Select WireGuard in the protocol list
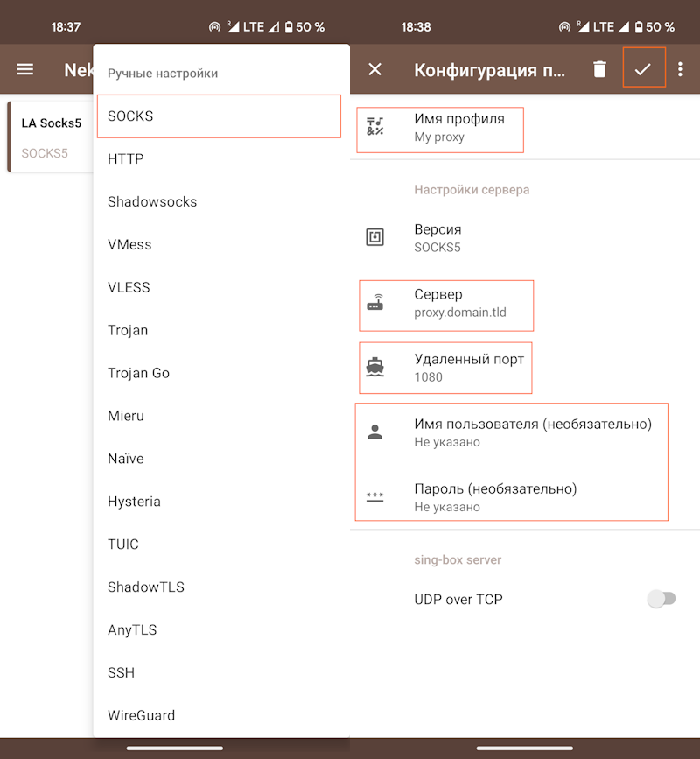The image size is (700, 759). click(141, 715)
